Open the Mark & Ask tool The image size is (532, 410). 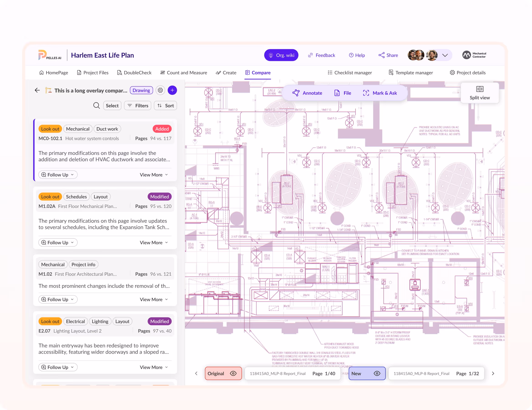click(380, 93)
